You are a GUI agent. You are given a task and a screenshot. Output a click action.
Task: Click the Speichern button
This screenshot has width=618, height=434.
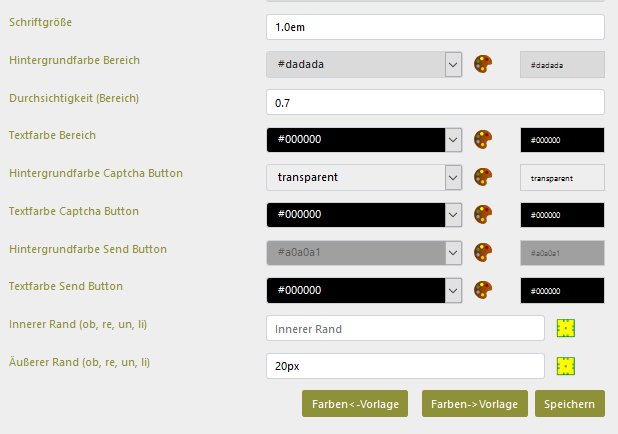click(569, 404)
